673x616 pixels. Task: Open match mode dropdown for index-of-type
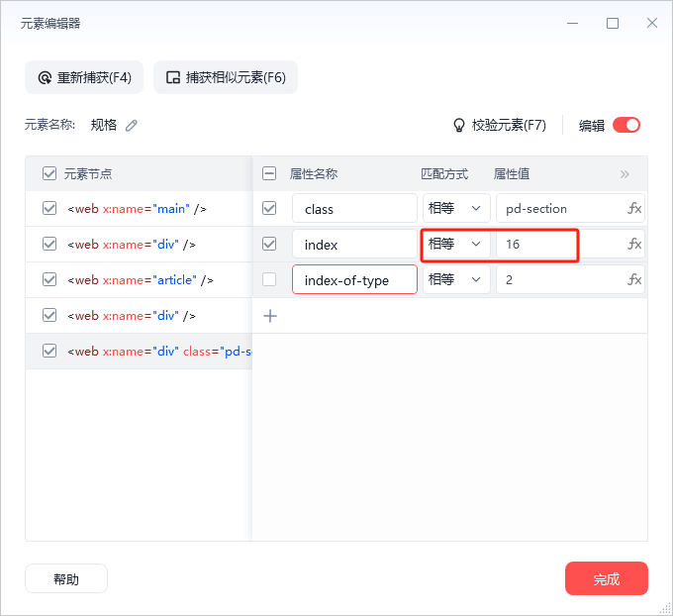tap(456, 280)
